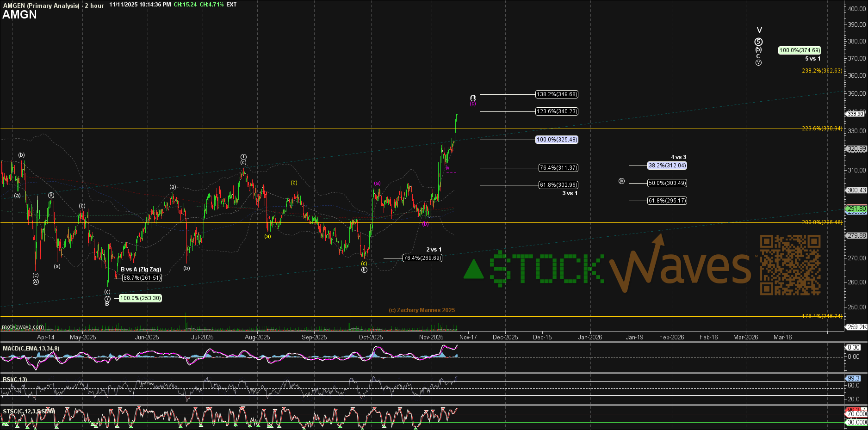Open the motivewave.com link

[23, 327]
